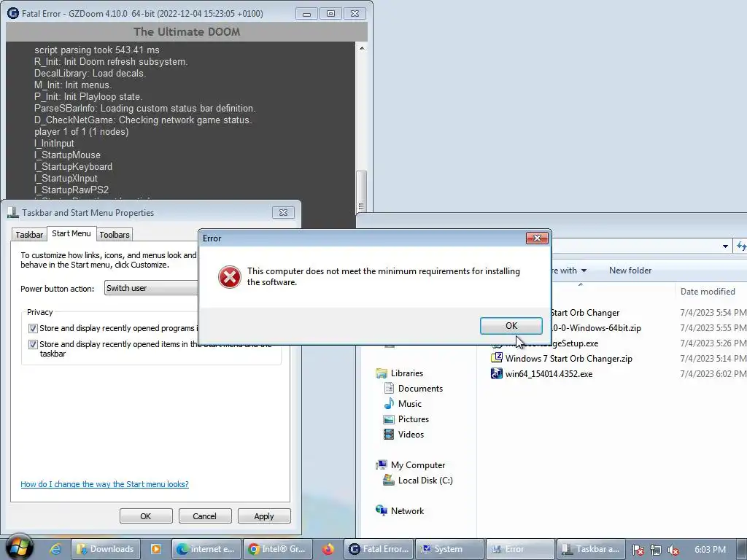The width and height of the screenshot is (747, 560).
Task: Launch Internet Explorer from taskbar
Action: tap(55, 549)
